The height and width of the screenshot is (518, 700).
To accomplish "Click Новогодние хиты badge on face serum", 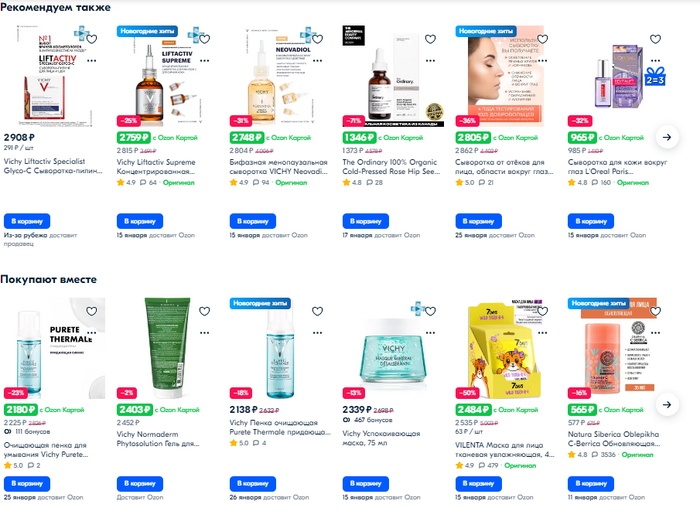I will coord(486,31).
